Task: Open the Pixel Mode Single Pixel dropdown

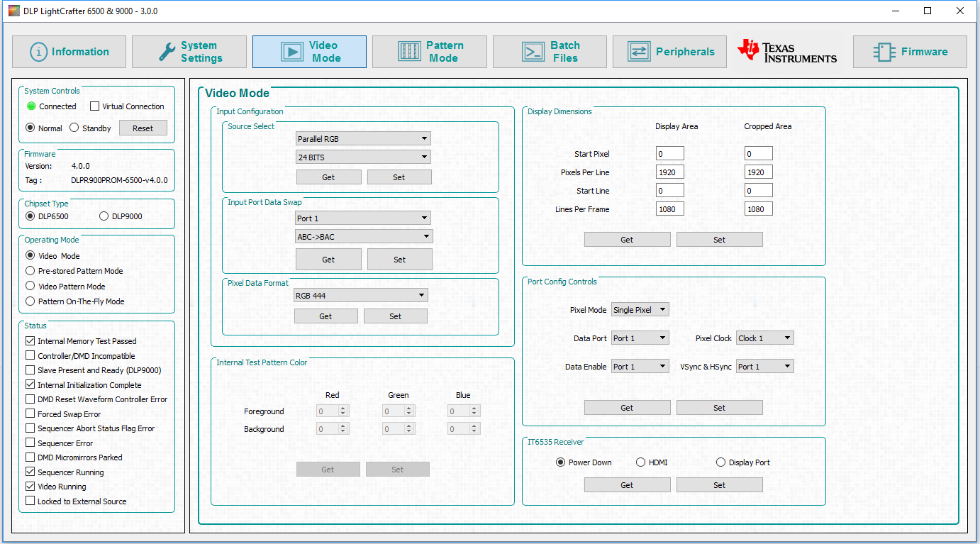Action: click(640, 310)
